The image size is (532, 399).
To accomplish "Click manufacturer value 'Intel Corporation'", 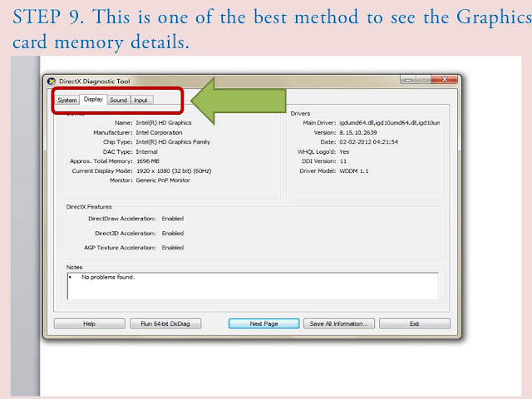I will pyautogui.click(x=159, y=133).
